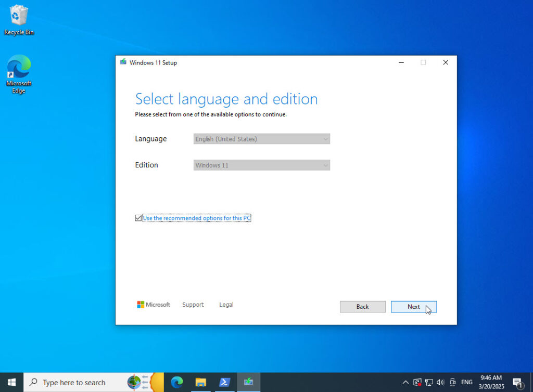Select Windows 11 Setup taskbar icon
The height and width of the screenshot is (392, 533).
click(248, 382)
